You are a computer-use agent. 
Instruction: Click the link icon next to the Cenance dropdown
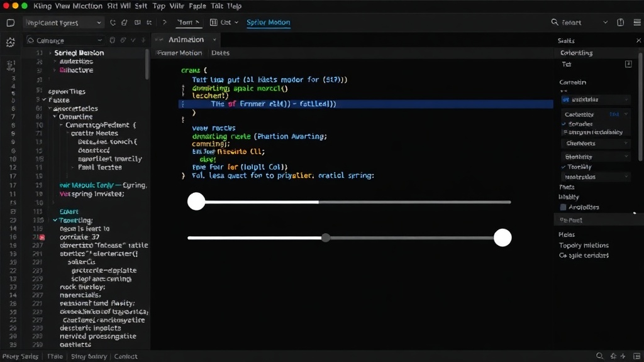pos(123,40)
